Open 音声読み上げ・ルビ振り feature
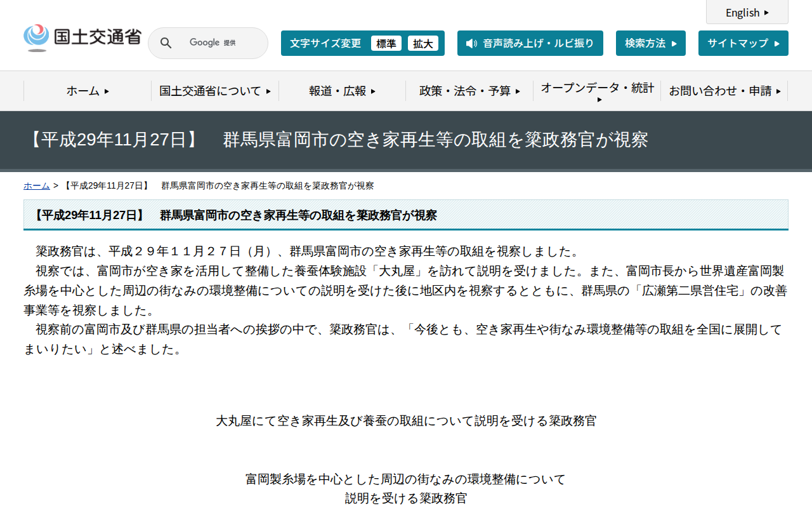 pyautogui.click(x=530, y=43)
